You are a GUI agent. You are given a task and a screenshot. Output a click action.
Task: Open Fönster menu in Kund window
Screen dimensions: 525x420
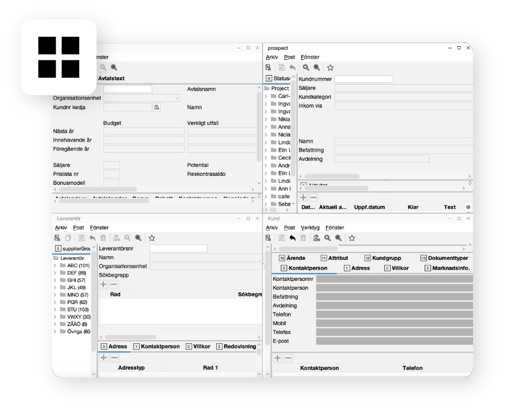point(334,228)
